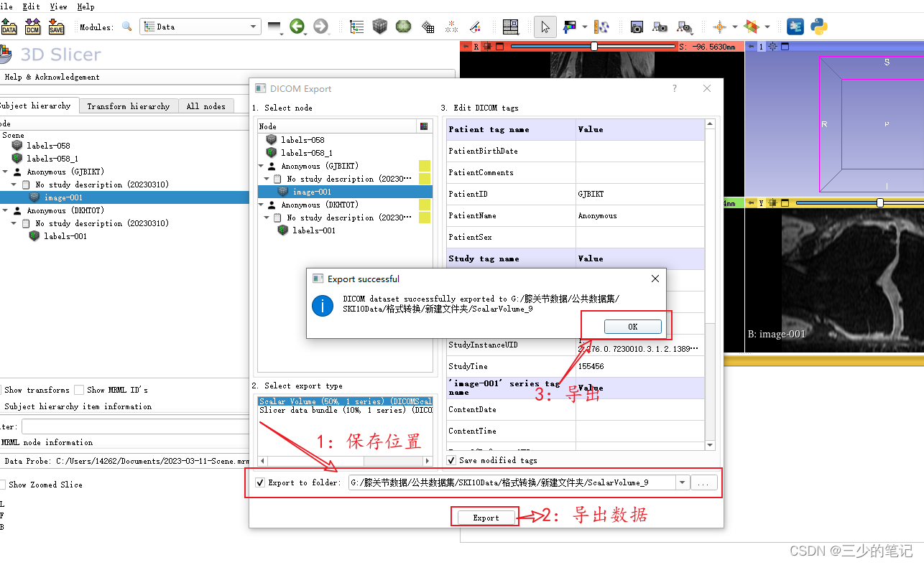Open the Volumes module cube icon
Viewport: 924px width, 565px height.
pyautogui.click(x=380, y=27)
